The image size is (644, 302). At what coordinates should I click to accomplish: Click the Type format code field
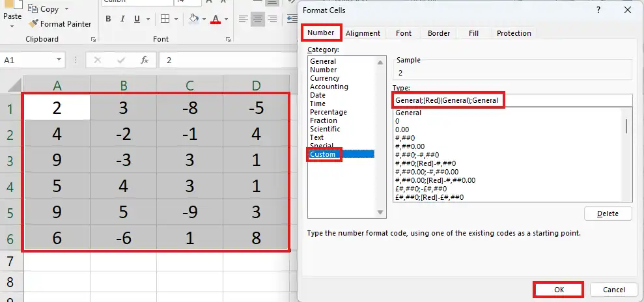click(512, 100)
